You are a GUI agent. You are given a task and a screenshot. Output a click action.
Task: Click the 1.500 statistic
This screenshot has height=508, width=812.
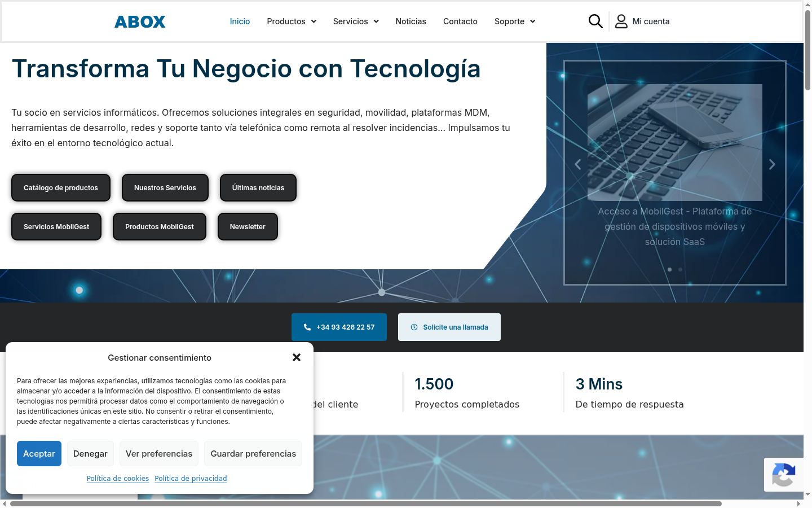coord(434,384)
